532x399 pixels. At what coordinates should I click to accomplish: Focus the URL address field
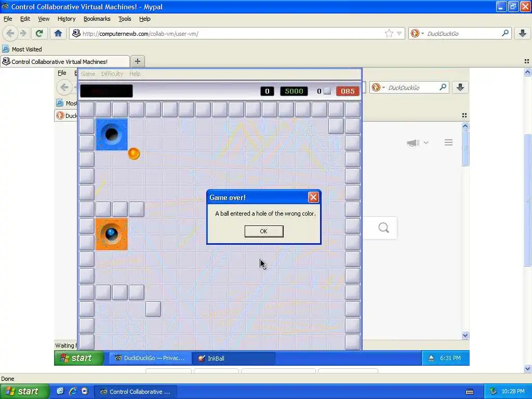232,33
